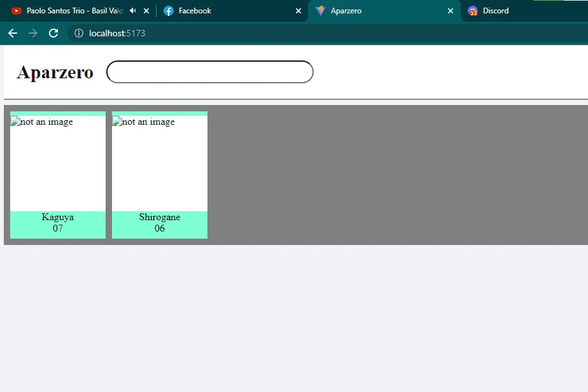588x392 pixels.
Task: Close the Paolo Santos Trio tab
Action: (x=146, y=11)
